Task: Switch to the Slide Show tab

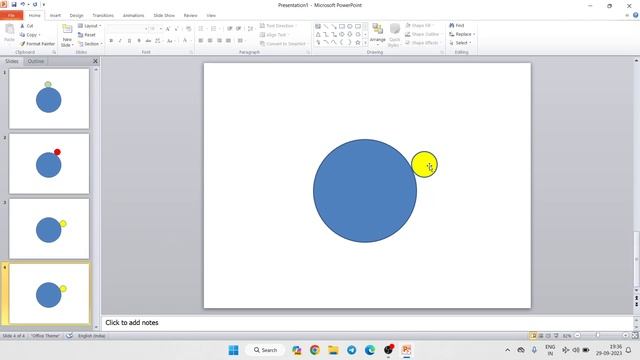Action: [x=164, y=15]
